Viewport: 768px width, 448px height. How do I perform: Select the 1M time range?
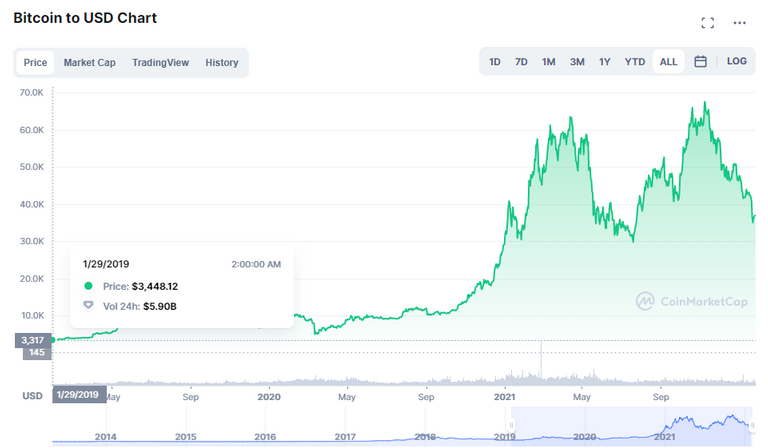click(549, 62)
